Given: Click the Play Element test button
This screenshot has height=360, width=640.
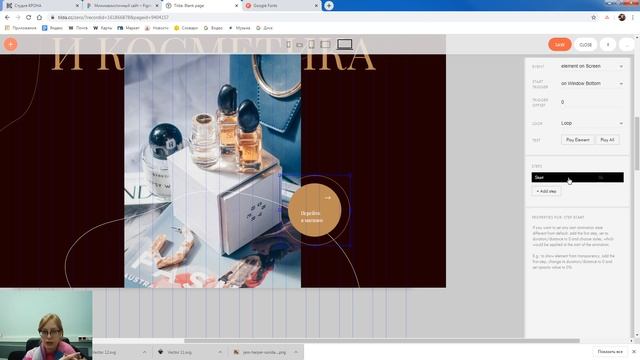Looking at the screenshot, I should [578, 140].
